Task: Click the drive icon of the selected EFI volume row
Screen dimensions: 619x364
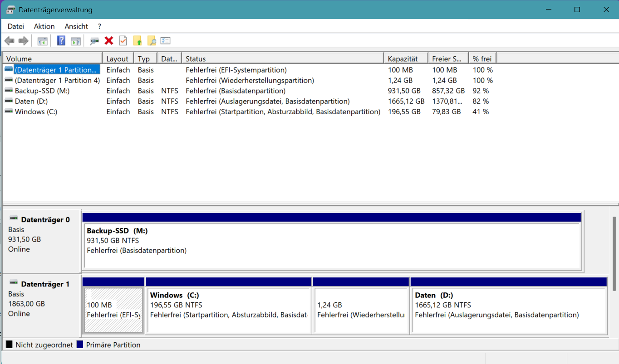Action: point(9,69)
